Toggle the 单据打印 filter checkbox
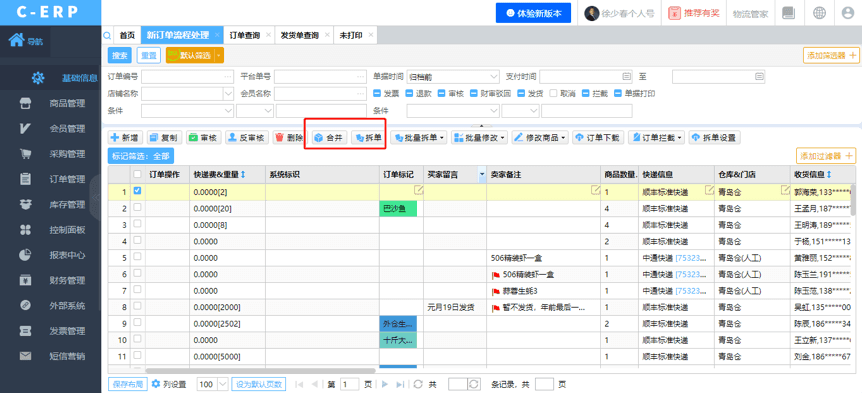The width and height of the screenshot is (862, 393). [618, 93]
